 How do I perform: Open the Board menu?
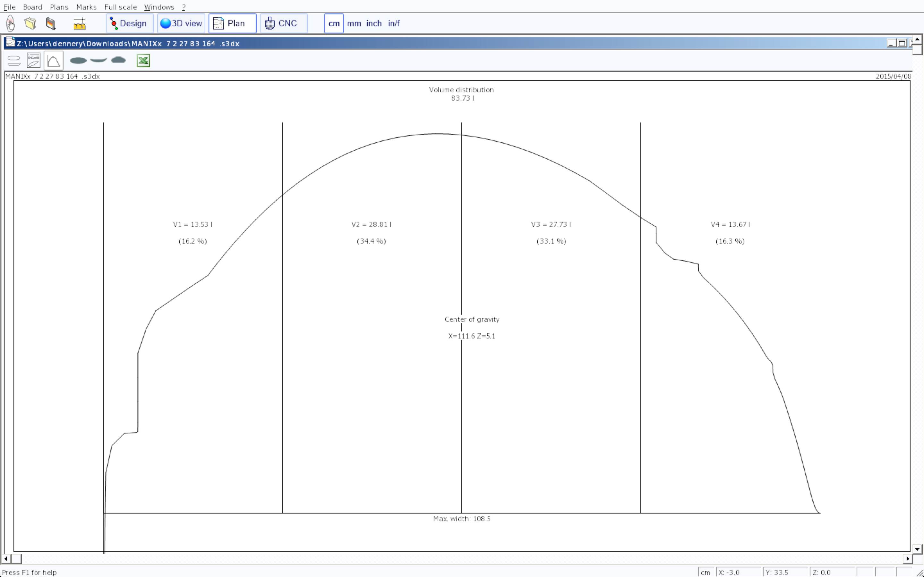coord(32,7)
